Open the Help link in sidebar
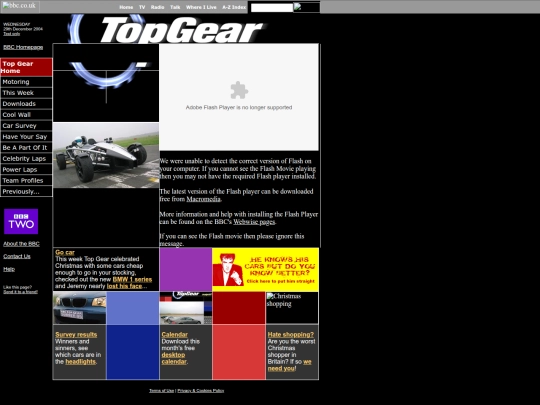540x405 pixels. click(x=9, y=269)
